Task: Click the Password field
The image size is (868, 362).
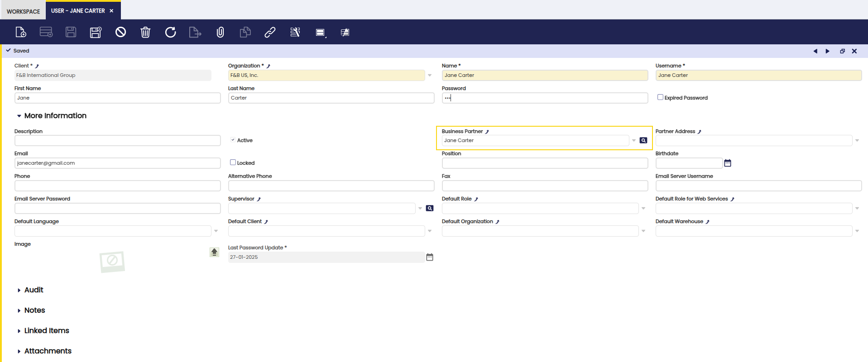Action: tap(545, 98)
